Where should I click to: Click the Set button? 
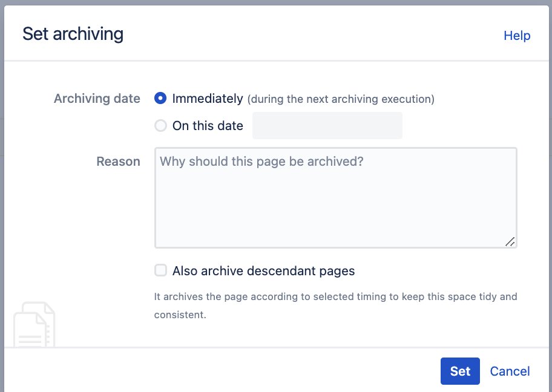[460, 371]
